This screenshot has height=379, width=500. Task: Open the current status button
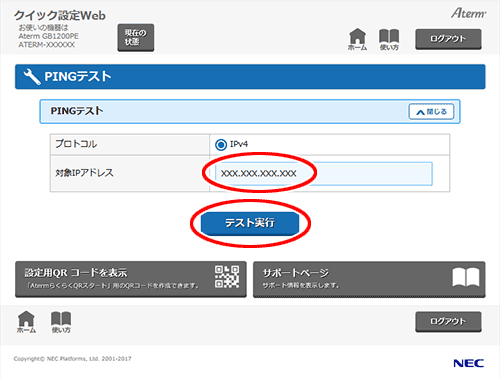(x=136, y=37)
